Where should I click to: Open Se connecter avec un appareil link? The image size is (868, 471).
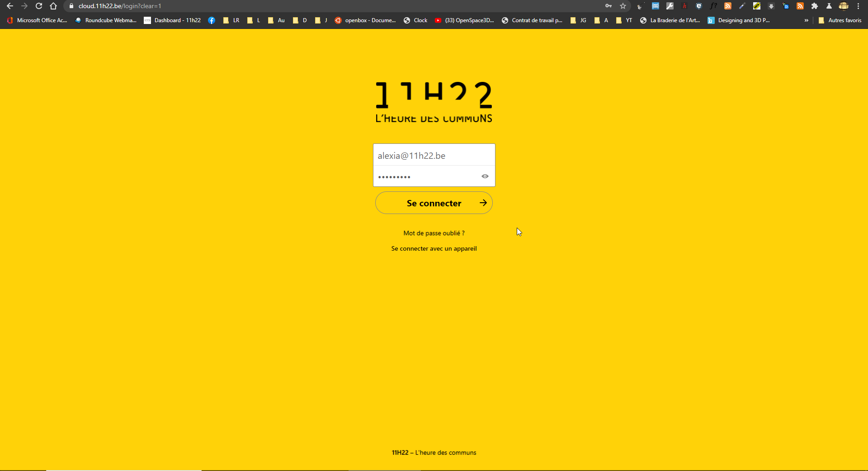click(x=434, y=248)
